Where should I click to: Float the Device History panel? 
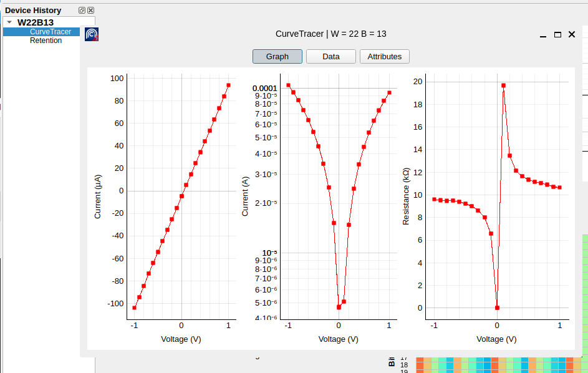[x=82, y=10]
